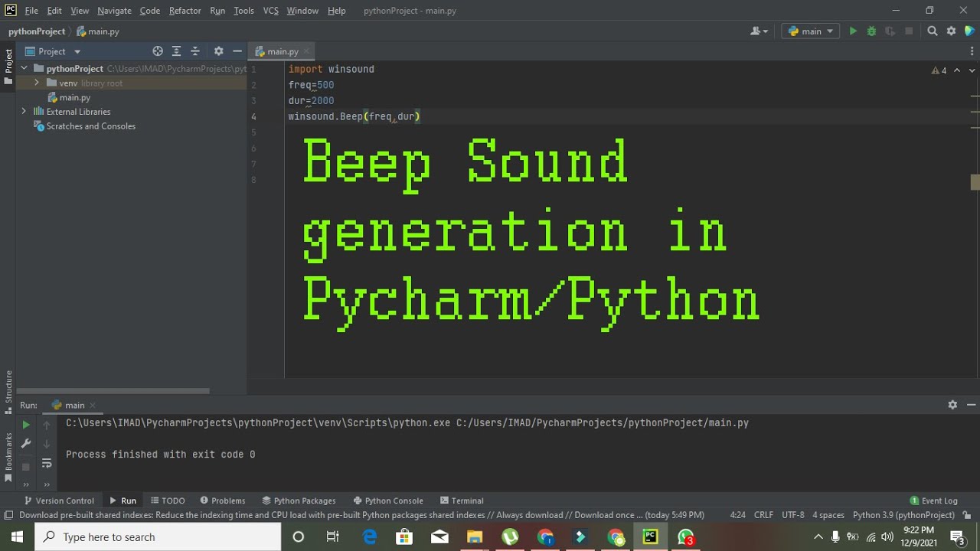This screenshot has height=551, width=980.
Task: Adjust system volume speaker icon
Action: (888, 537)
